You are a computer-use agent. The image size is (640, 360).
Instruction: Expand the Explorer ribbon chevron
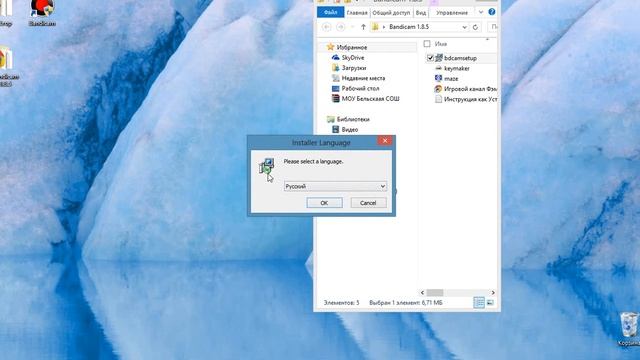pyautogui.click(x=481, y=12)
